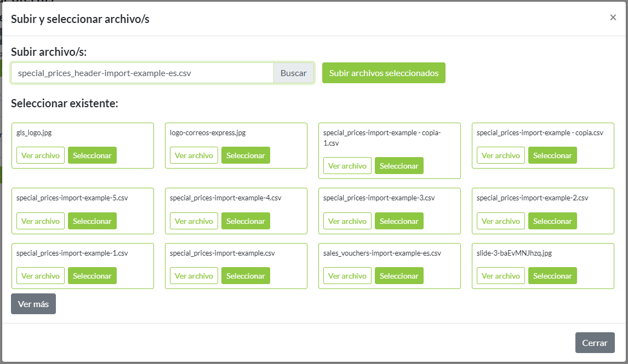The height and width of the screenshot is (364, 628).
Task: Select sales_vouchers-import-example-es.csv
Action: tap(399, 276)
